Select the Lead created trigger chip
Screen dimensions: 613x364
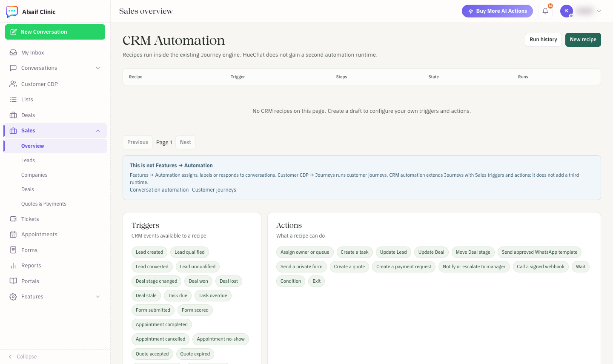tap(149, 252)
